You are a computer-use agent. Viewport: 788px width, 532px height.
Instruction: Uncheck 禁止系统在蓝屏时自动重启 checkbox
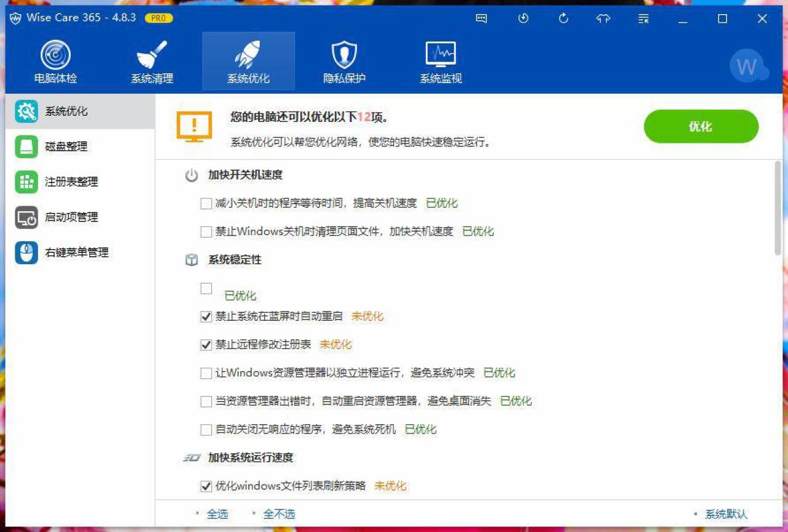point(206,316)
